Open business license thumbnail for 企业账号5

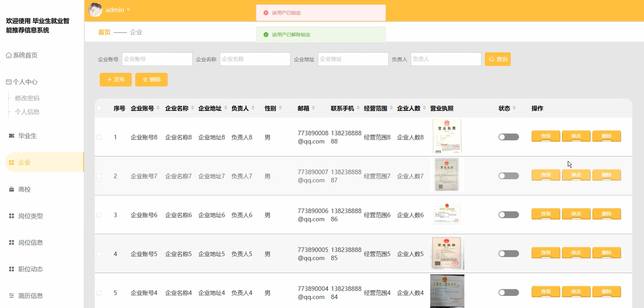(x=447, y=253)
